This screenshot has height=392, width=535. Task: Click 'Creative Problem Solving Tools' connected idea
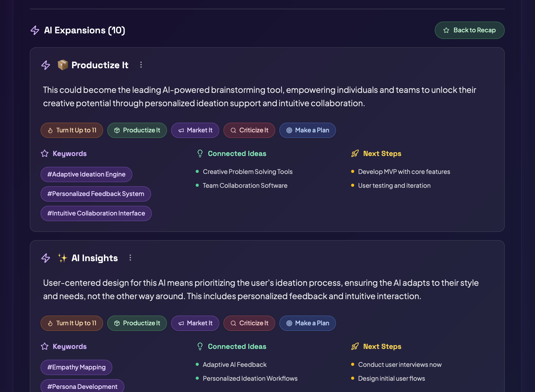click(248, 172)
